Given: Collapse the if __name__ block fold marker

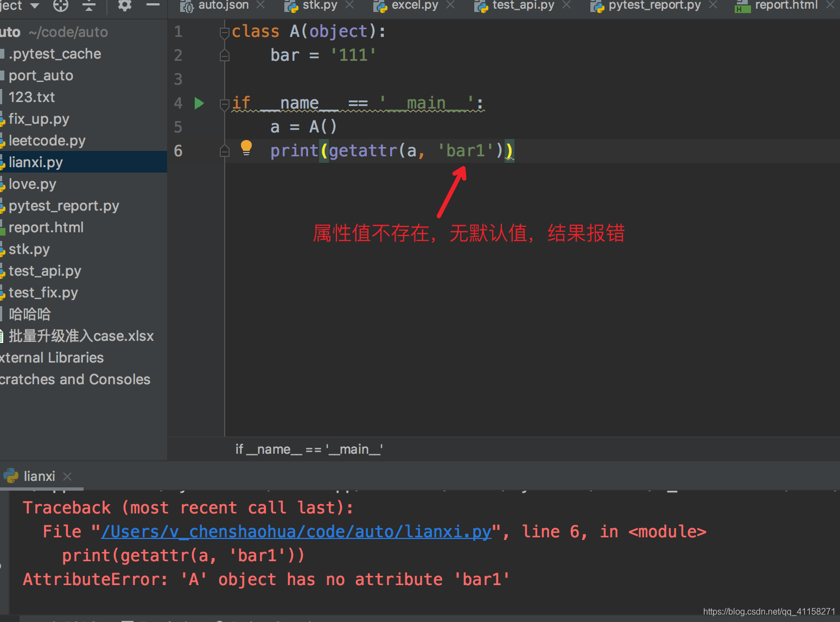Looking at the screenshot, I should (x=224, y=104).
